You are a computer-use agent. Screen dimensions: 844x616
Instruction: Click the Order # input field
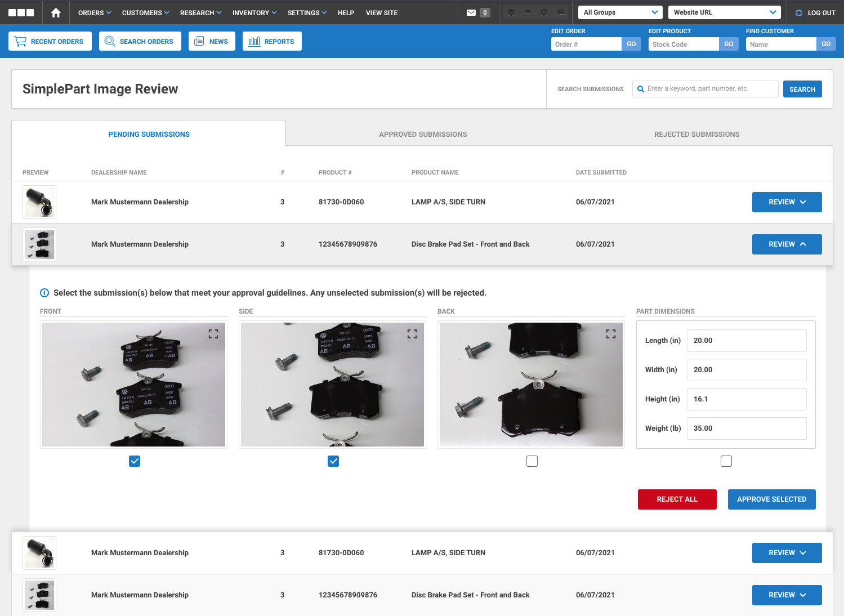586,44
